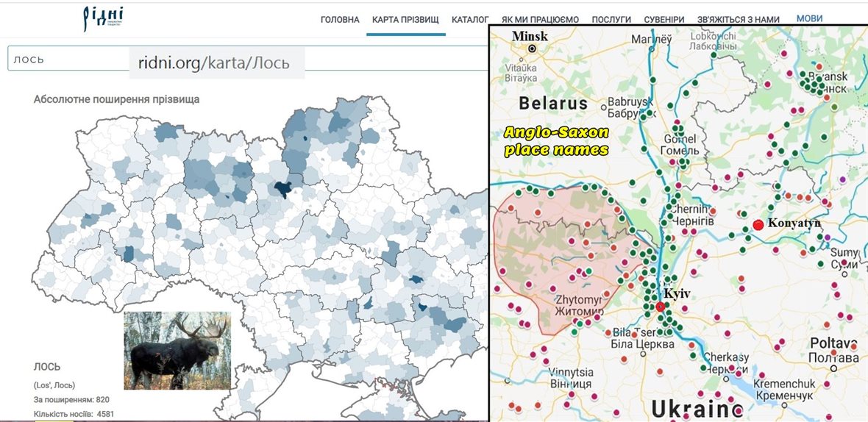Screen dimensions: 868x422
Task: Click the large red Konyatyn marker
Action: click(x=758, y=225)
